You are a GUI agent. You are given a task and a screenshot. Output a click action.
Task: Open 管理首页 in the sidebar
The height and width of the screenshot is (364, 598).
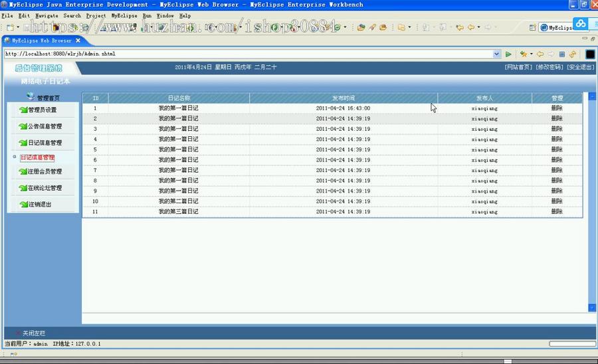48,98
